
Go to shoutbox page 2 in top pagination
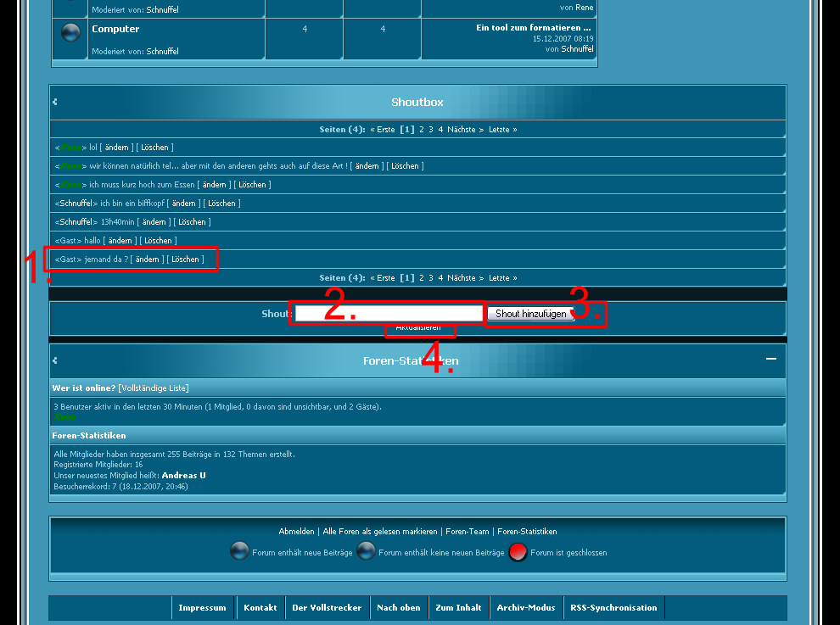[422, 130]
